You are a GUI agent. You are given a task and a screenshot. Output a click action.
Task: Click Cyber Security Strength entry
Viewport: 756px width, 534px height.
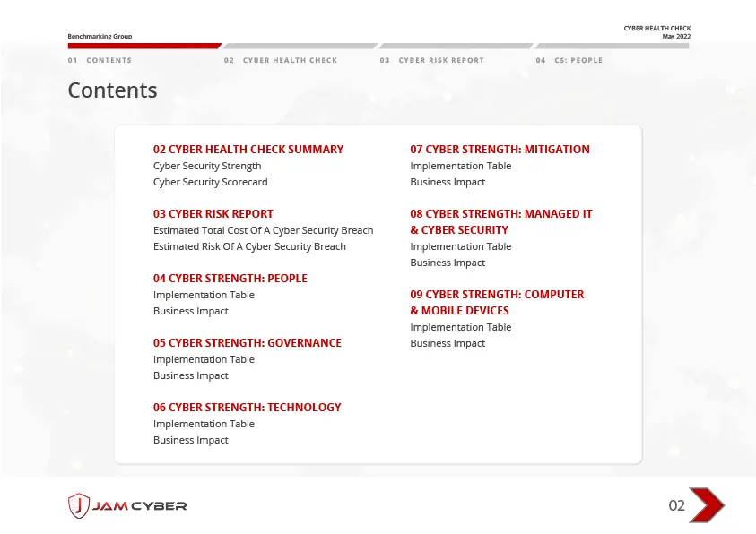(207, 166)
